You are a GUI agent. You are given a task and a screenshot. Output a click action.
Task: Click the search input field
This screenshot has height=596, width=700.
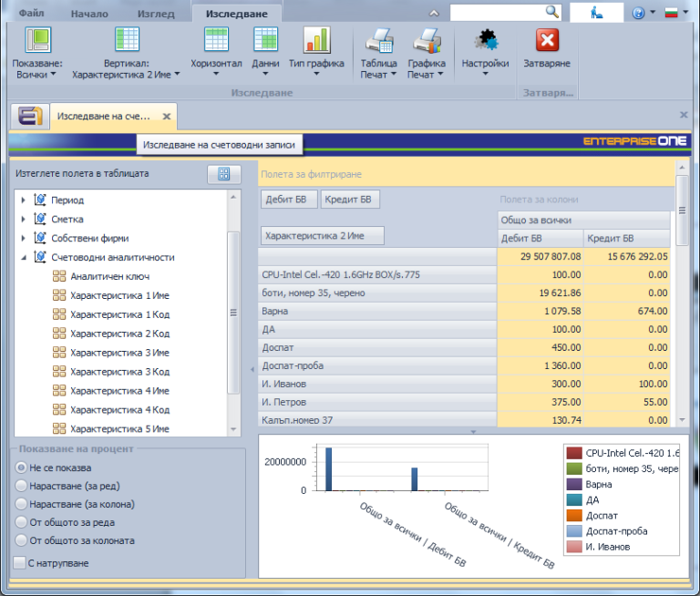click(x=498, y=12)
